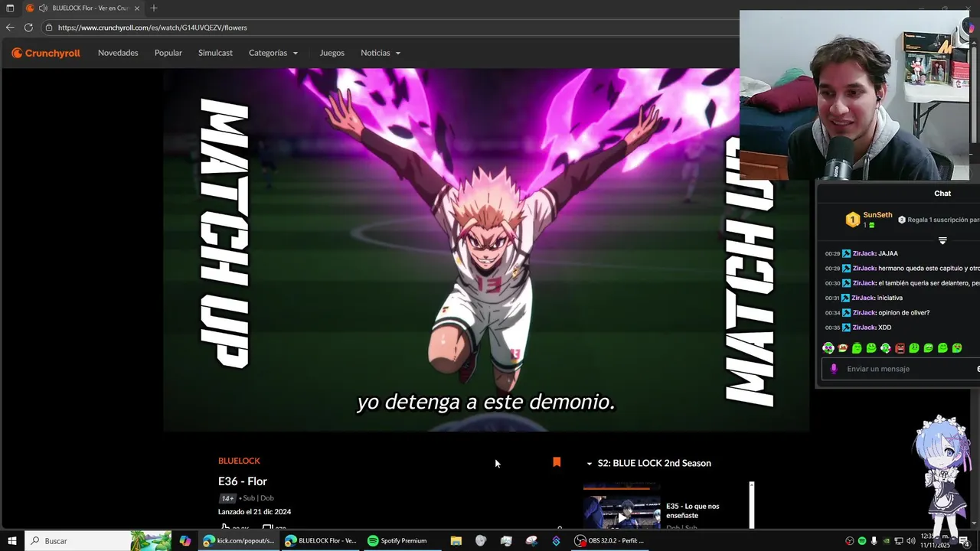Open a new browser tab
Image resolution: width=980 pixels, height=551 pixels.
(154, 8)
